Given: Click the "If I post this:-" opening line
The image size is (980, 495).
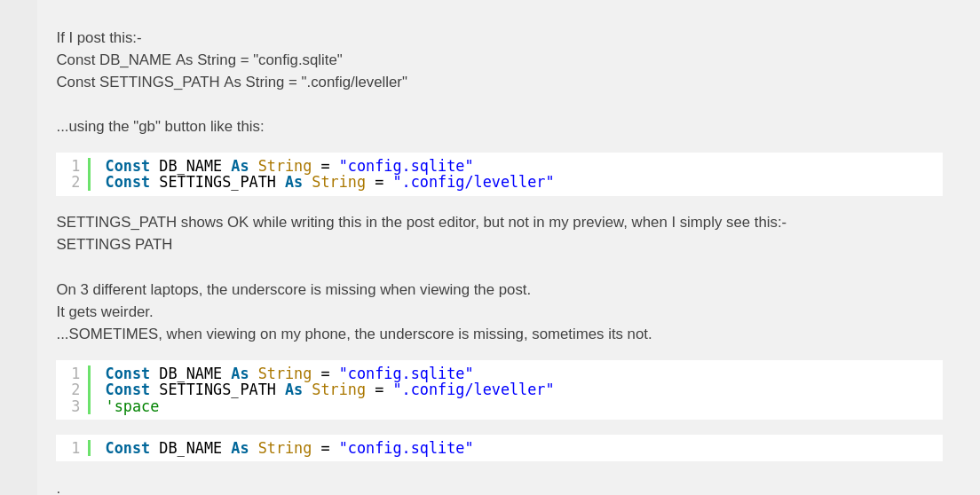Looking at the screenshot, I should tap(99, 37).
